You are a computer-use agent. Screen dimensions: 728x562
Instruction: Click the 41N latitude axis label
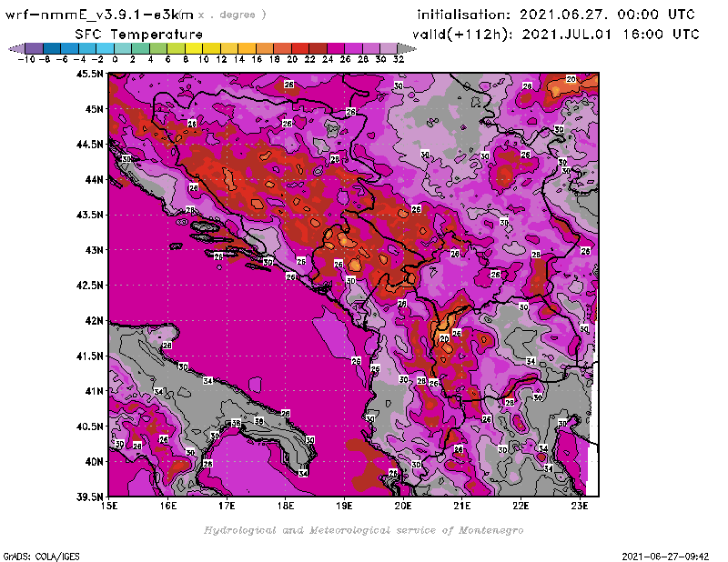94,391
